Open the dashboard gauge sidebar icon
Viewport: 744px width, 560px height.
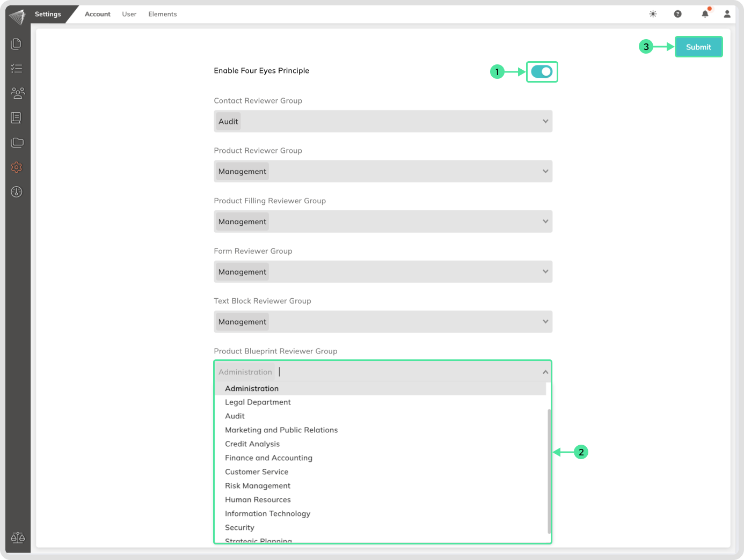17,192
